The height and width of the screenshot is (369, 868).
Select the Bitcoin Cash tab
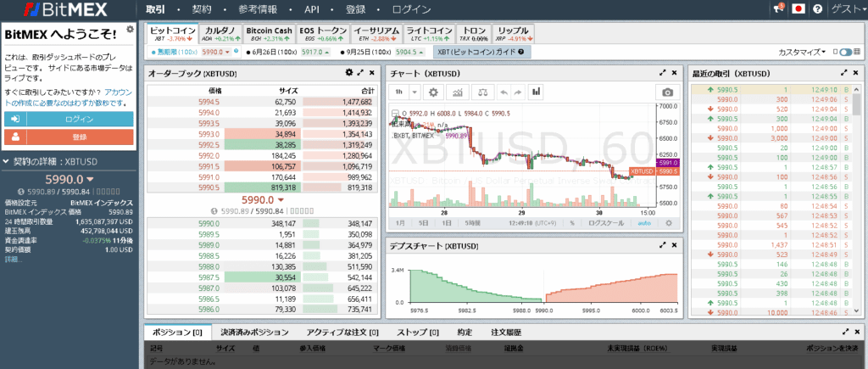click(x=269, y=34)
